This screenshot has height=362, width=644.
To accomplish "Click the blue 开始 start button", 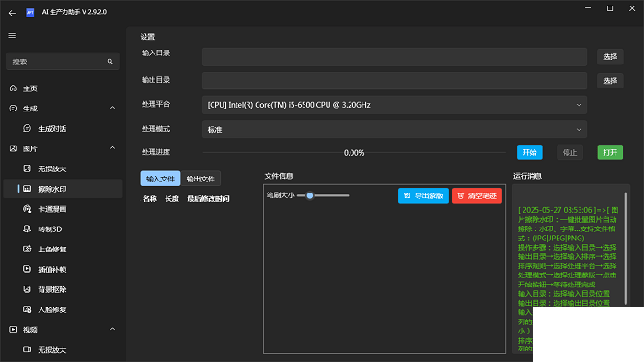I will point(529,152).
